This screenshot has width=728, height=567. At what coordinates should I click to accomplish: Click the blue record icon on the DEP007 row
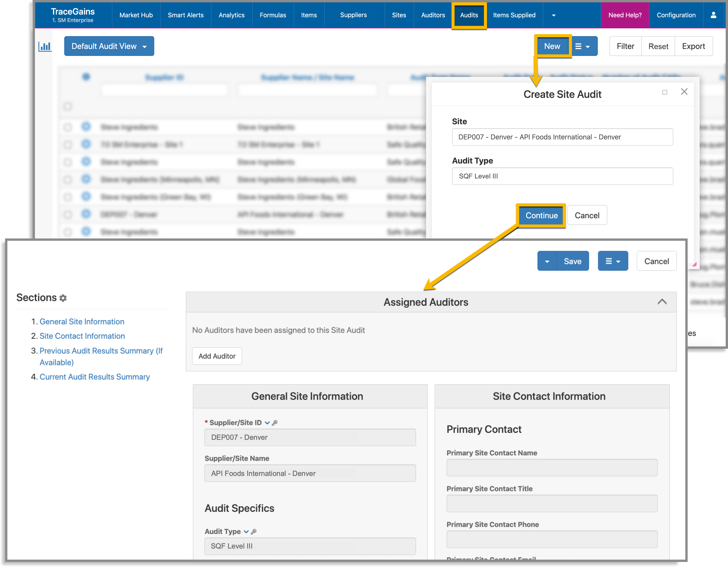point(86,214)
